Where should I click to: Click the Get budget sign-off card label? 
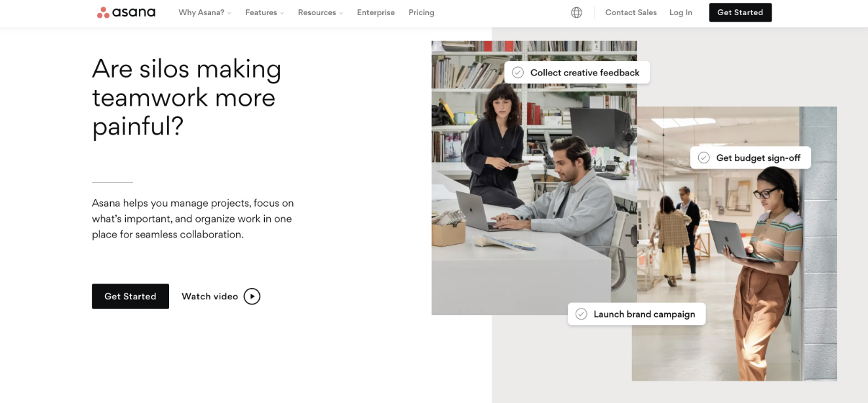(758, 158)
